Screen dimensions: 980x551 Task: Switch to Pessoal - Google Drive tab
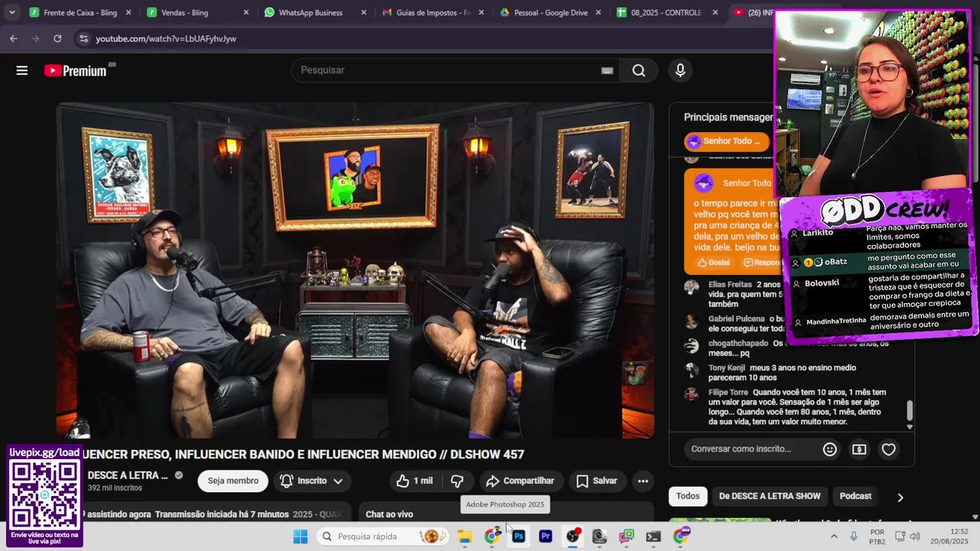point(550,12)
